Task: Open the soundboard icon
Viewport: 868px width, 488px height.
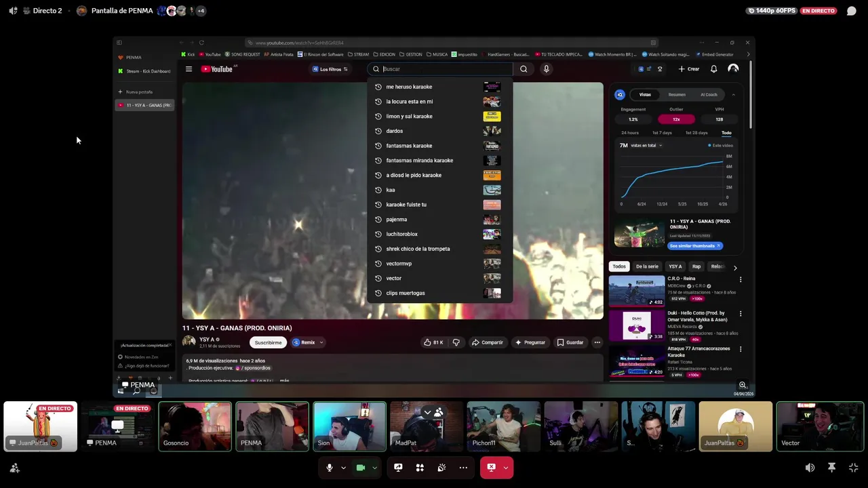Action: pos(441,468)
